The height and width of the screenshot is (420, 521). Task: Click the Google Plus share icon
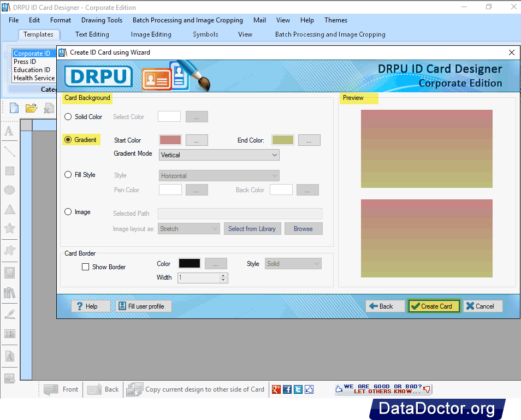coord(276,389)
